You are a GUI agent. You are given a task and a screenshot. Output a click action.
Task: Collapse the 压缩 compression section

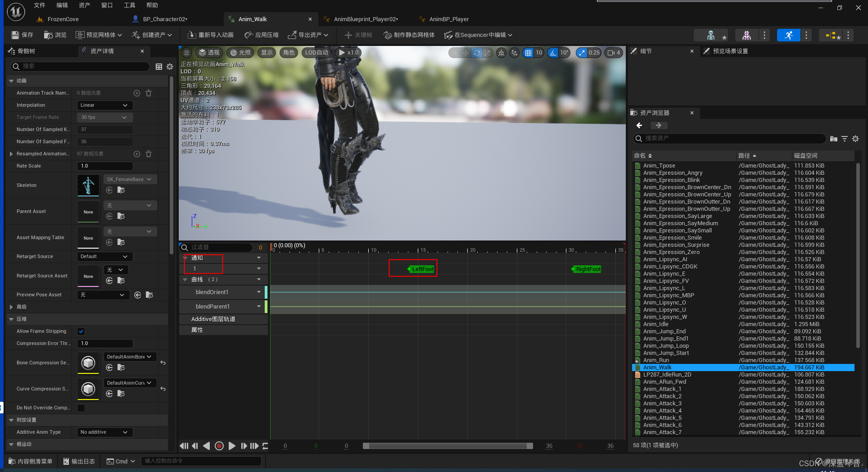[x=11, y=319]
